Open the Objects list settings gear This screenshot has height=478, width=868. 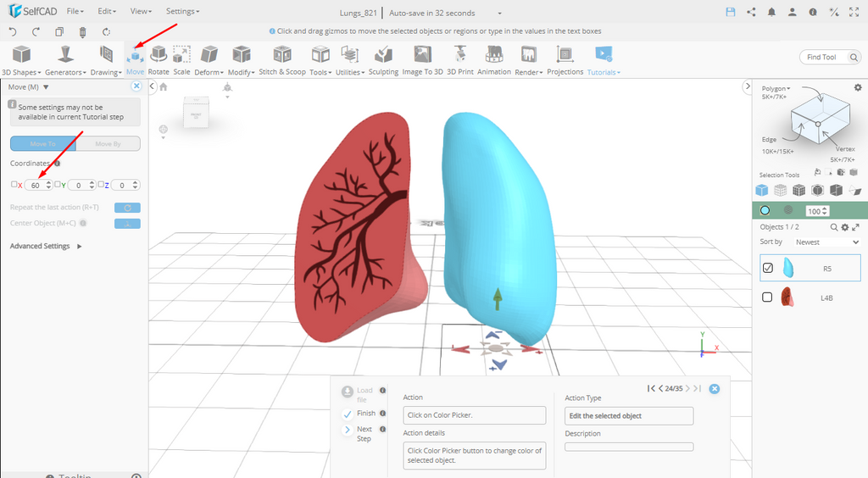point(845,227)
